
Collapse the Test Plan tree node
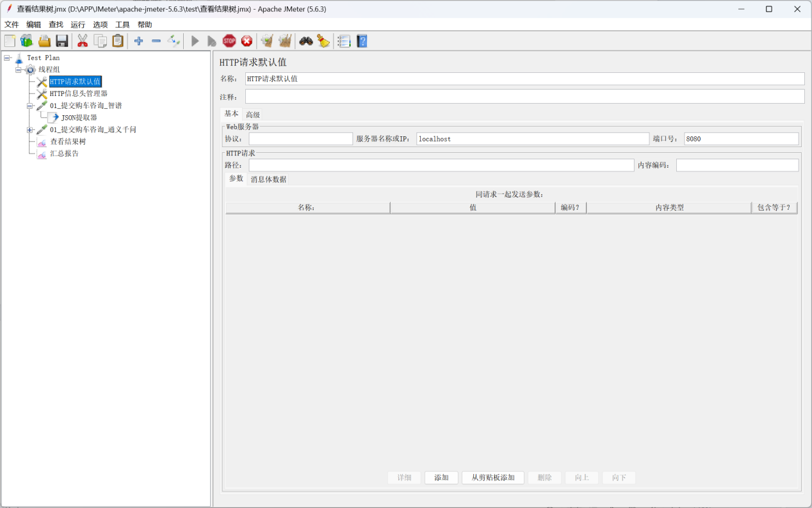point(7,58)
